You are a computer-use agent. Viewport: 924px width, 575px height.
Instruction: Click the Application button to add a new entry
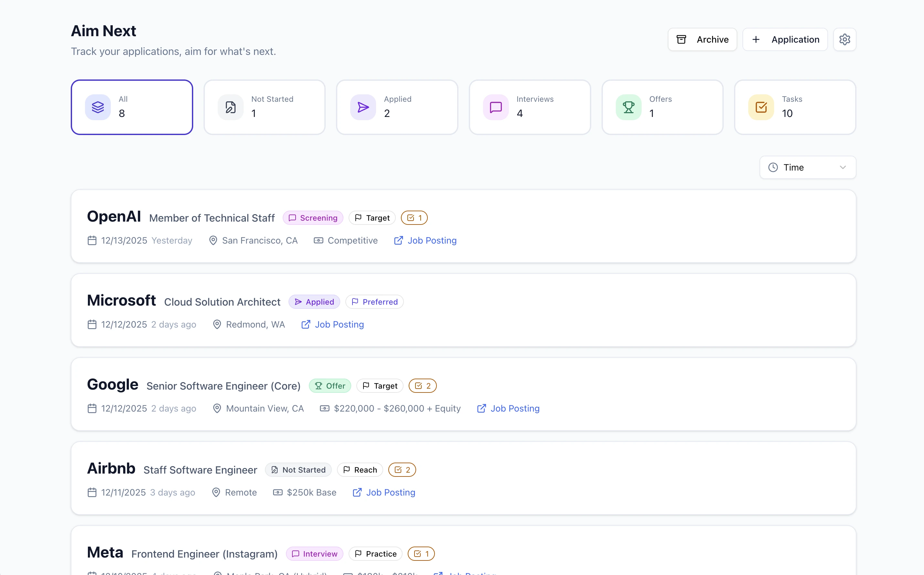pyautogui.click(x=784, y=39)
